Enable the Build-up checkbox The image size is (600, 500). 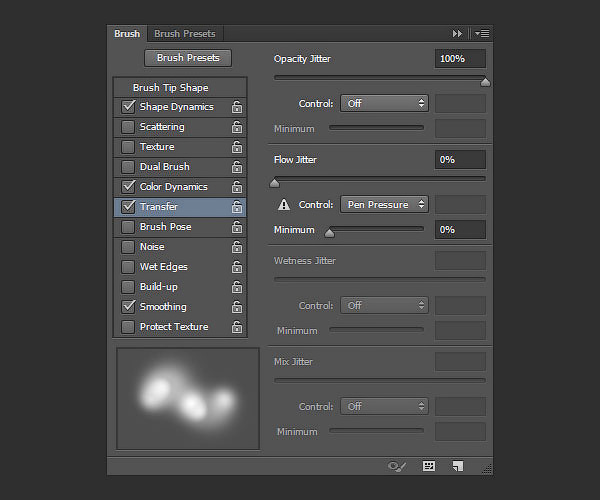(x=128, y=287)
